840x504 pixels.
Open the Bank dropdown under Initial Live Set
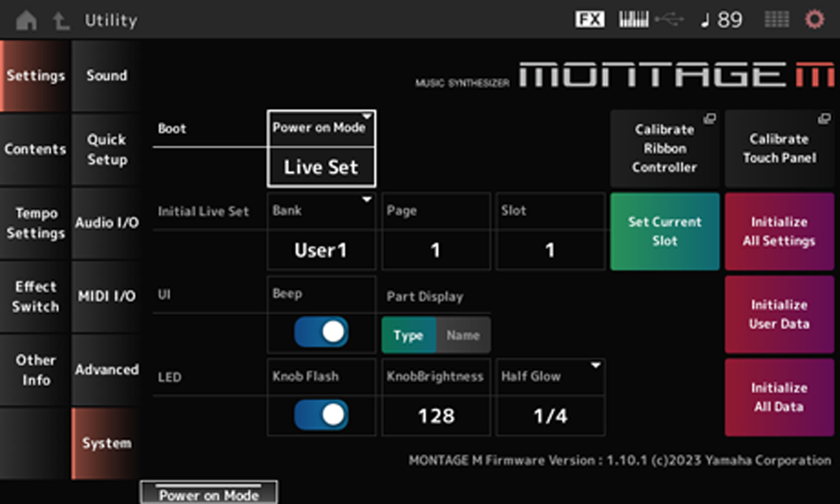(321, 210)
